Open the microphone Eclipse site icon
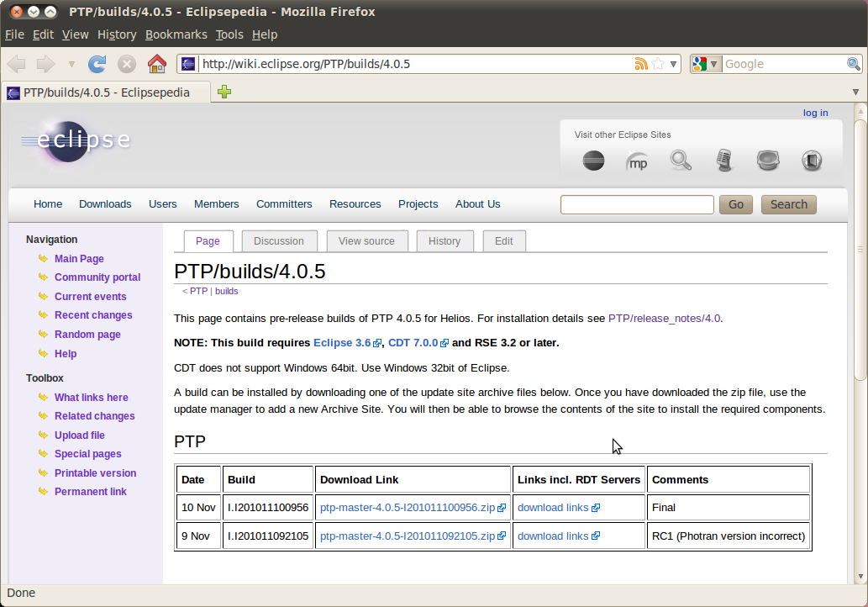Viewport: 868px width, 607px height. pyautogui.click(x=724, y=161)
